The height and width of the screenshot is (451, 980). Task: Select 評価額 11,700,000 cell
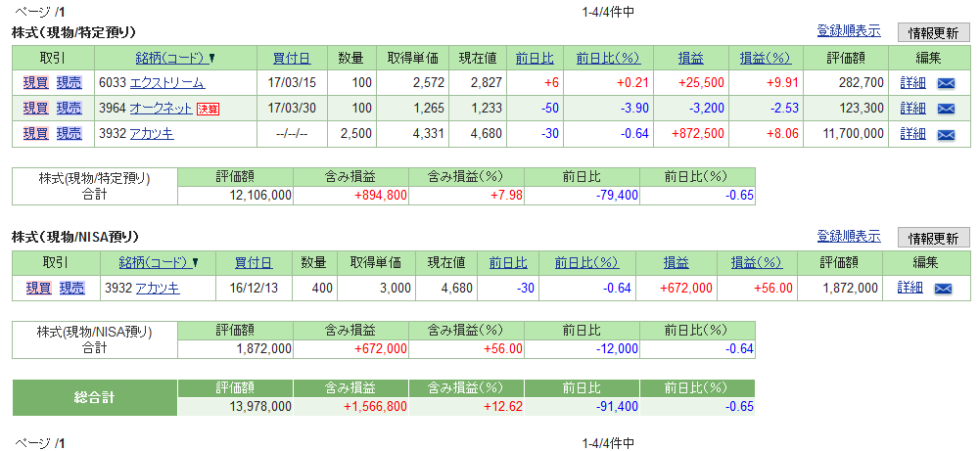tap(846, 134)
